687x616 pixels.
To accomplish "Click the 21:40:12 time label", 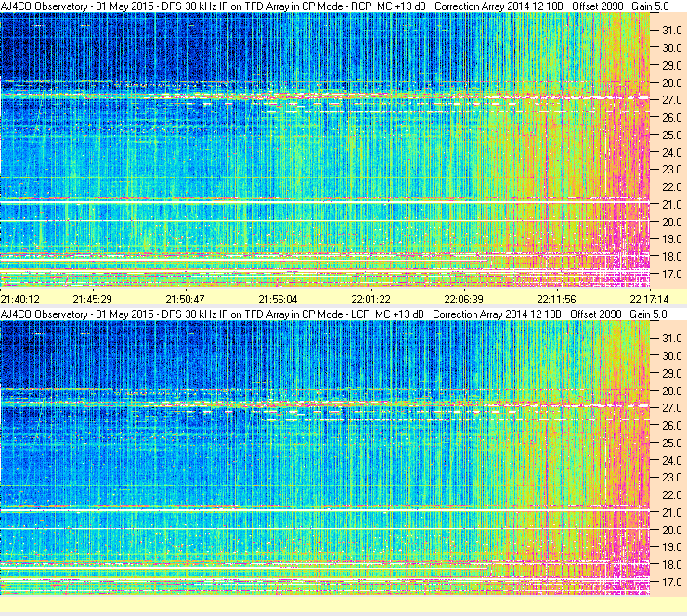I will pyautogui.click(x=20, y=300).
